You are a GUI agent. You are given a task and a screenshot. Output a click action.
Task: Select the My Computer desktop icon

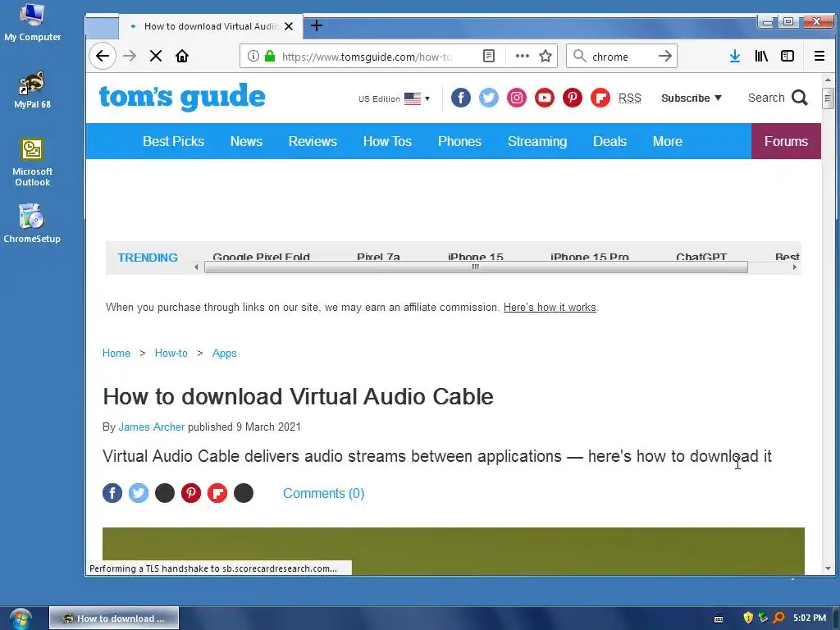(x=32, y=22)
